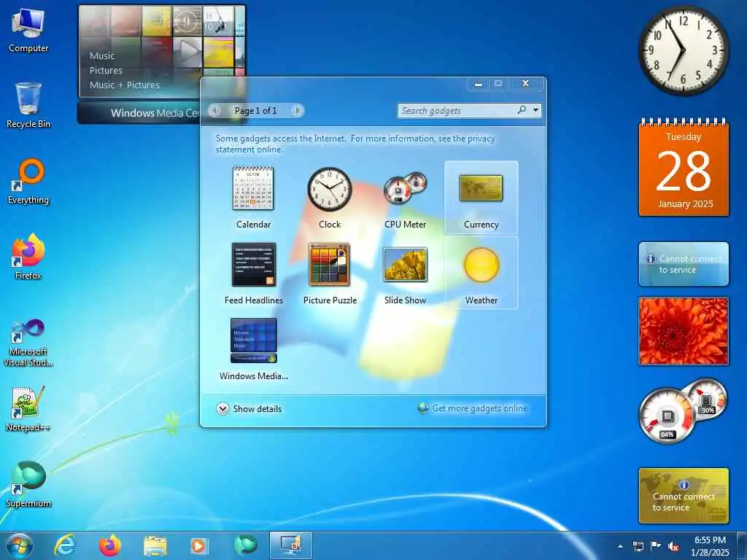This screenshot has width=747, height=560.
Task: Click the search magnifier in gadget gallery
Action: [522, 110]
